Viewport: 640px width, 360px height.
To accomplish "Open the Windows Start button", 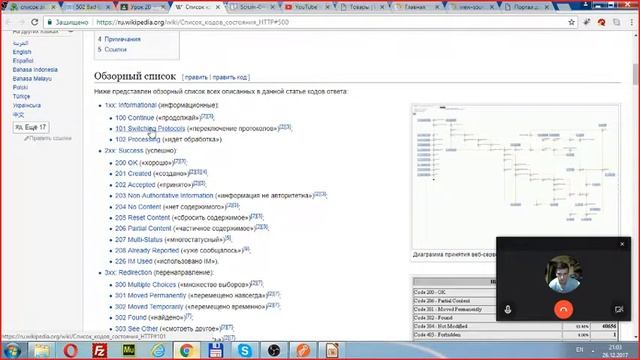I will point(12,351).
